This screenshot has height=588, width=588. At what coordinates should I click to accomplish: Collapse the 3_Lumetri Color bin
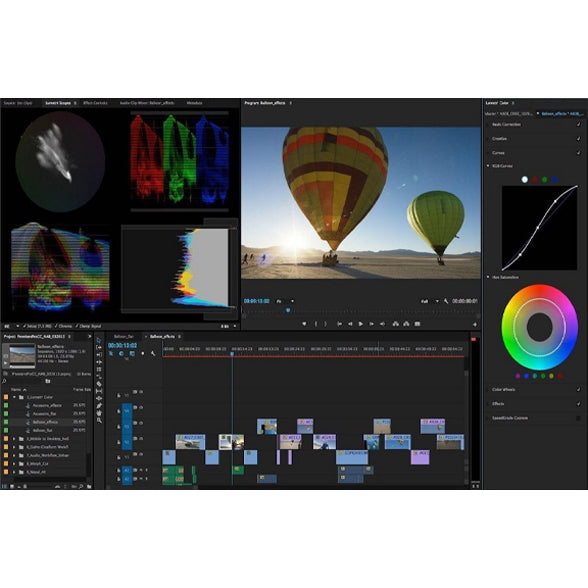[x=14, y=397]
